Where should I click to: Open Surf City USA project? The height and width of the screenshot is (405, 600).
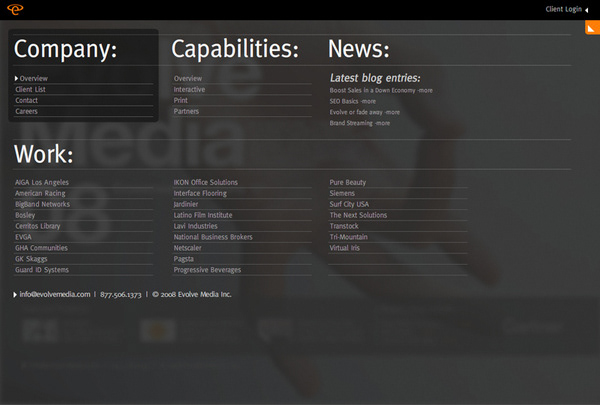tap(349, 204)
